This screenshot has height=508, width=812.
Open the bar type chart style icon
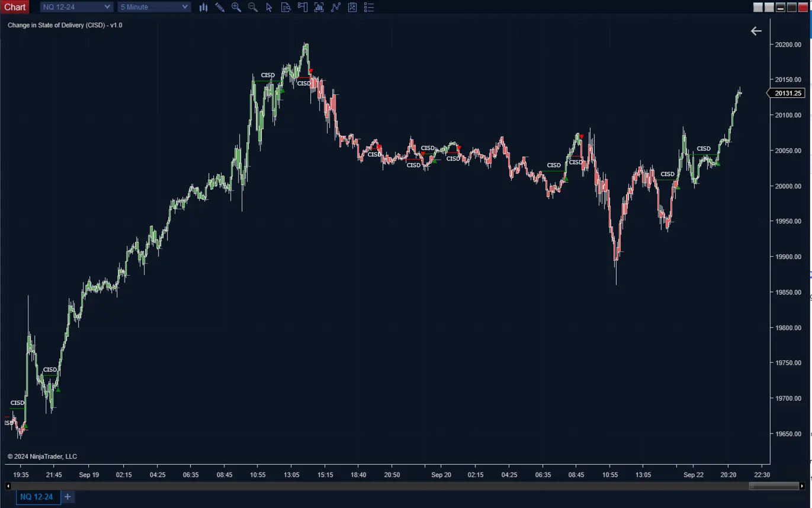click(203, 7)
